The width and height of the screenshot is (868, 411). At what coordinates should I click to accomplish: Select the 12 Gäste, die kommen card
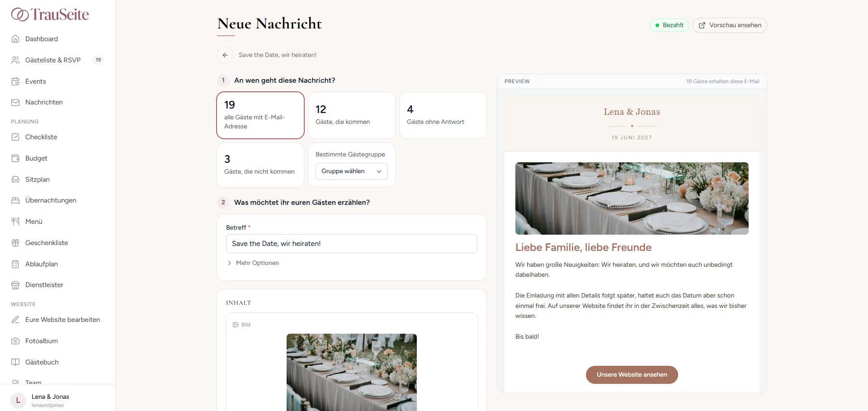point(352,115)
